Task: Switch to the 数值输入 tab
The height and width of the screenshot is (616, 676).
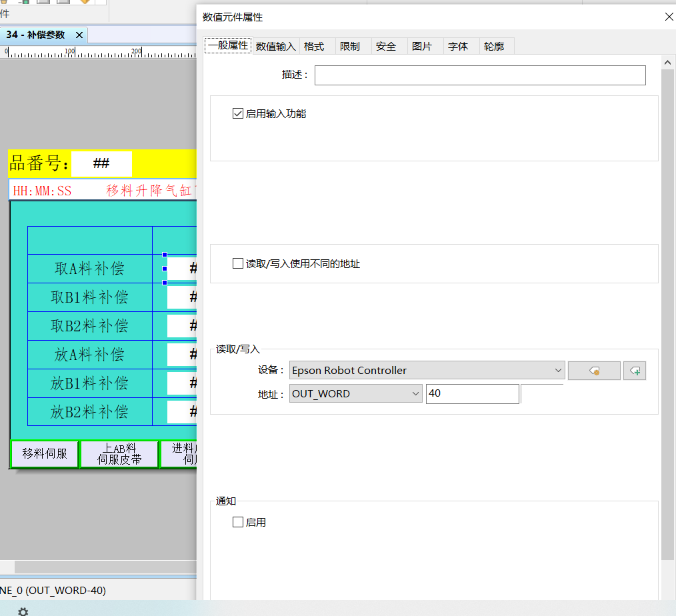Action: click(276, 46)
